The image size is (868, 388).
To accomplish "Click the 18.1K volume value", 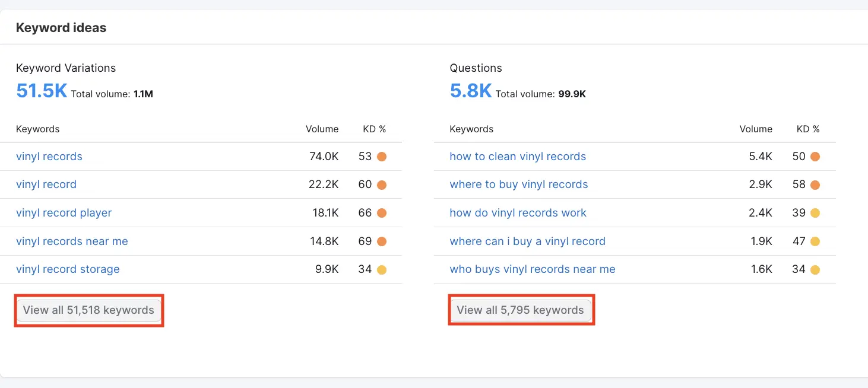I will coord(326,213).
